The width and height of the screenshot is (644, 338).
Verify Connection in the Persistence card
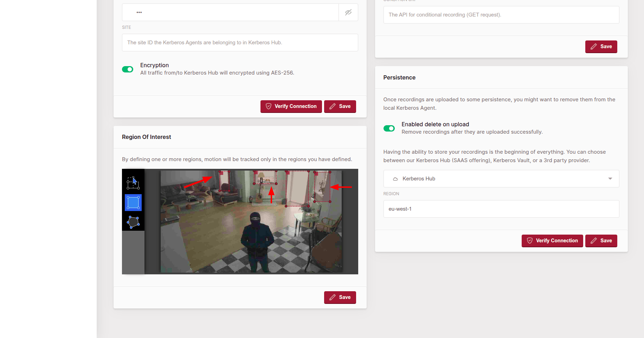coord(552,241)
